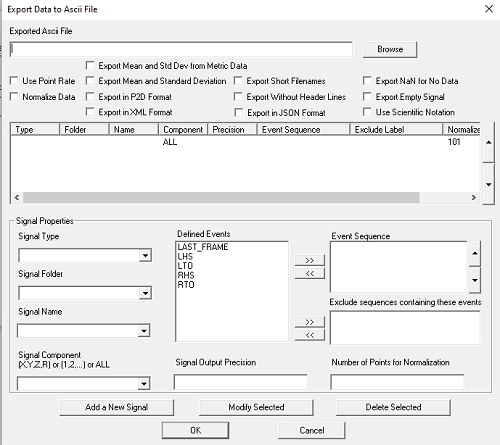500x445 pixels.
Task: Click the Type column header
Action: [x=35, y=129]
